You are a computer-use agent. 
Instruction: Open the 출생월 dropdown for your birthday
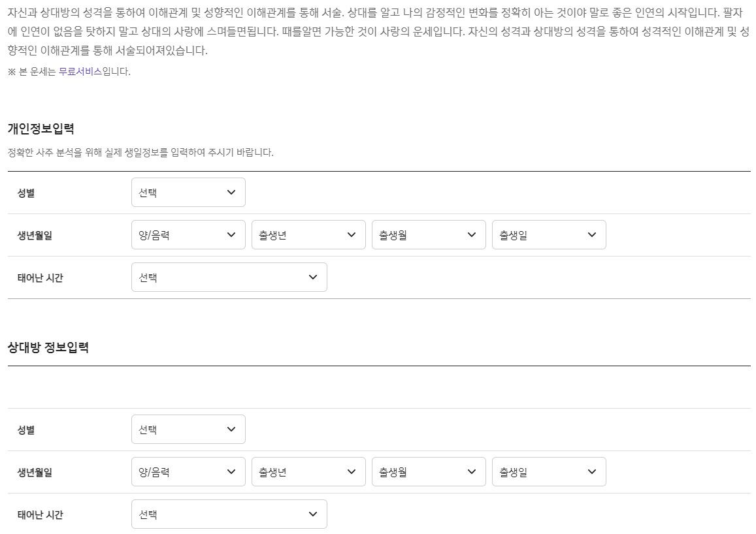428,234
